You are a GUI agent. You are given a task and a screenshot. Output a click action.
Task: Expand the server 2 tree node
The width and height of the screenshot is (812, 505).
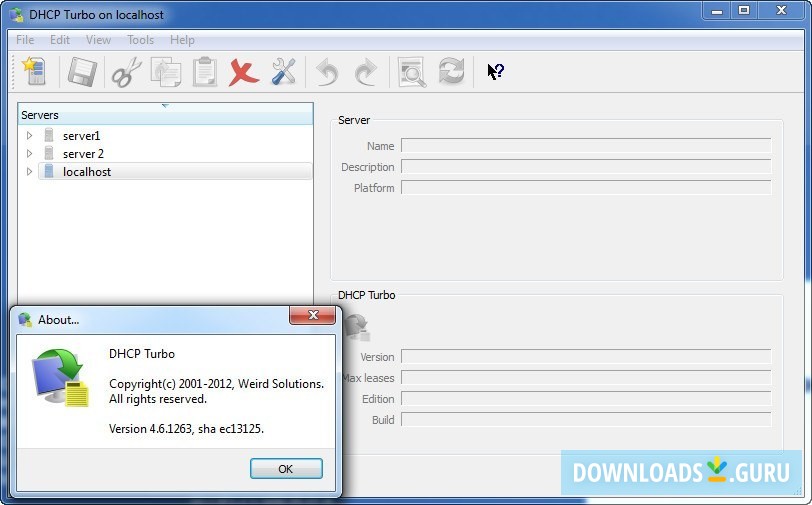pos(30,153)
